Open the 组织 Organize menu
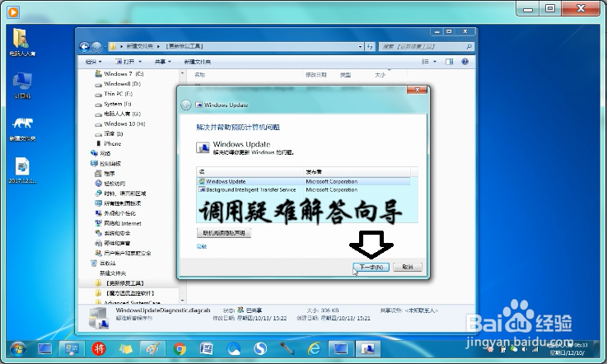Image resolution: width=607 pixels, height=364 pixels. coord(93,62)
